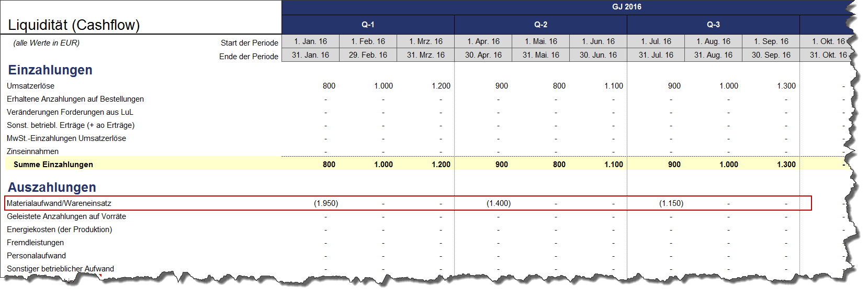Click the '29. Feb. 16' end date cell
This screenshot has width=868, height=295.
click(368, 55)
